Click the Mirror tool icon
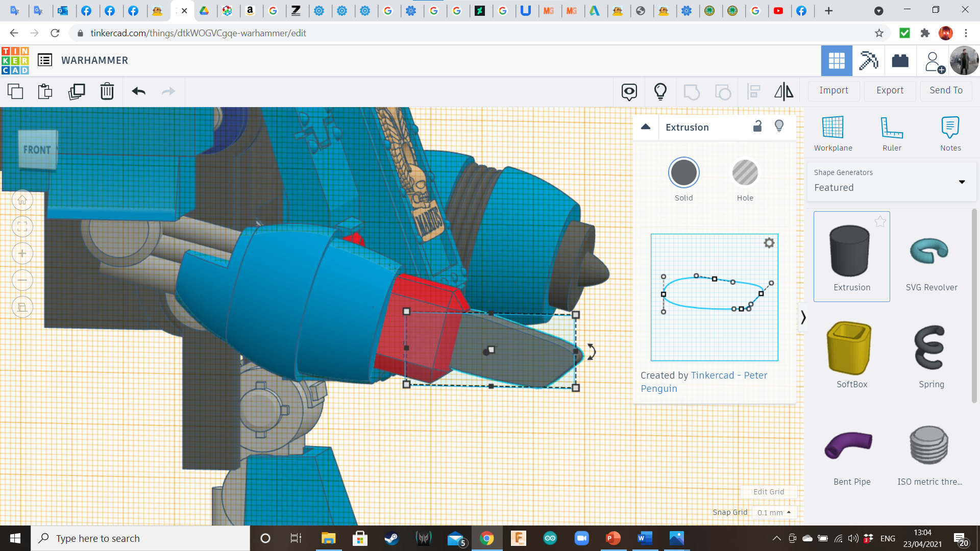Image resolution: width=980 pixels, height=551 pixels. [783, 92]
